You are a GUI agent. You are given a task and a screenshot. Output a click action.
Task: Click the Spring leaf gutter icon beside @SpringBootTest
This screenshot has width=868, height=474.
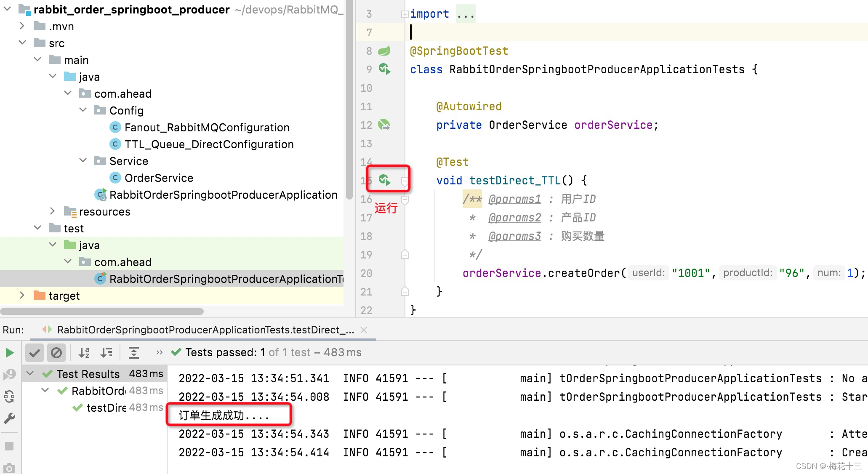tap(384, 51)
